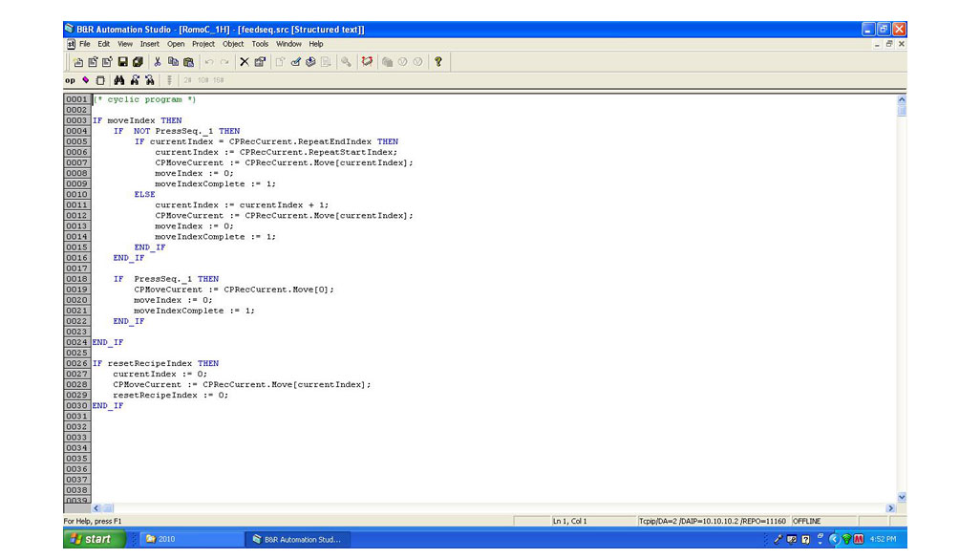Click the Find binoculars icon
980x559 pixels.
(x=119, y=80)
